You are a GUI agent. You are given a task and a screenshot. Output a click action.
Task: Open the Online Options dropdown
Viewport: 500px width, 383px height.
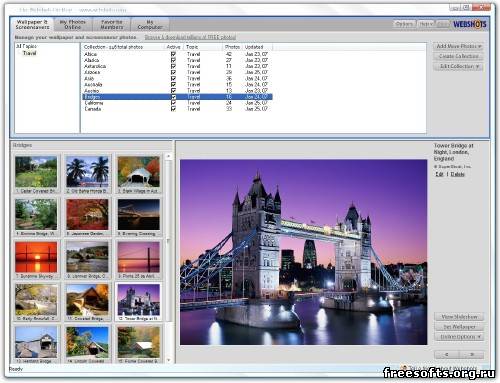point(459,337)
